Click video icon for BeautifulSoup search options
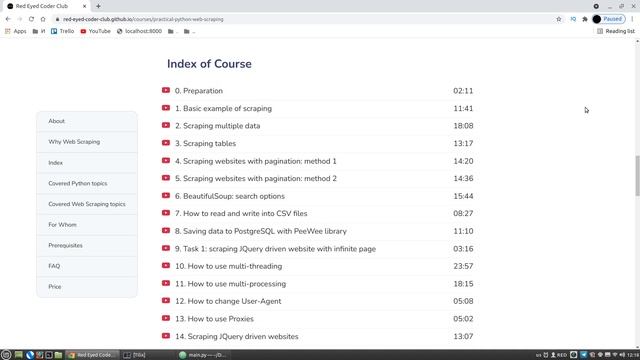 [x=166, y=196]
